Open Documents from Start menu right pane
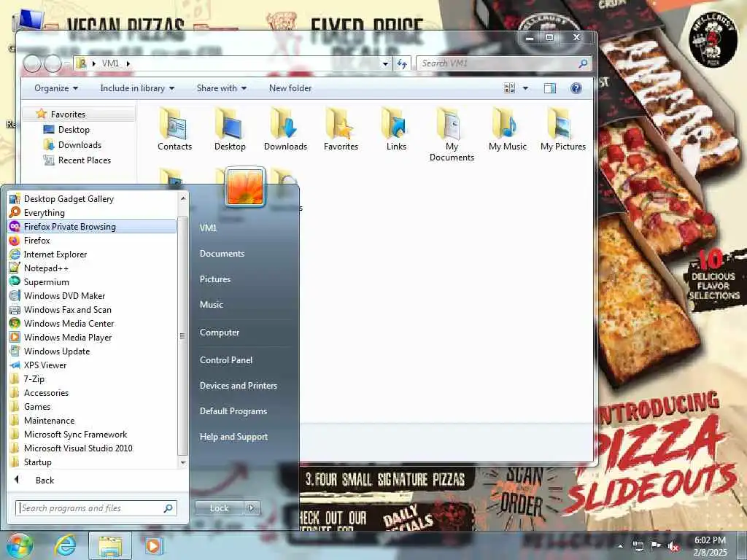 (222, 253)
